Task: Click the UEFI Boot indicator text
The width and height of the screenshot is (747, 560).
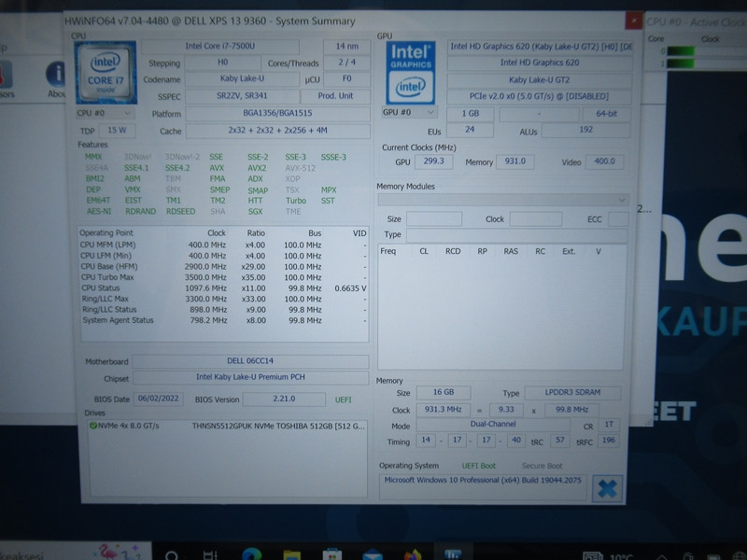Action: click(479, 466)
